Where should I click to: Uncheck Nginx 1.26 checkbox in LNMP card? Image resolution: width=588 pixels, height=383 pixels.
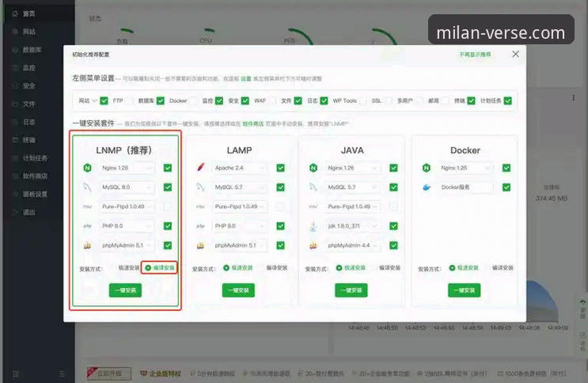pyautogui.click(x=168, y=168)
